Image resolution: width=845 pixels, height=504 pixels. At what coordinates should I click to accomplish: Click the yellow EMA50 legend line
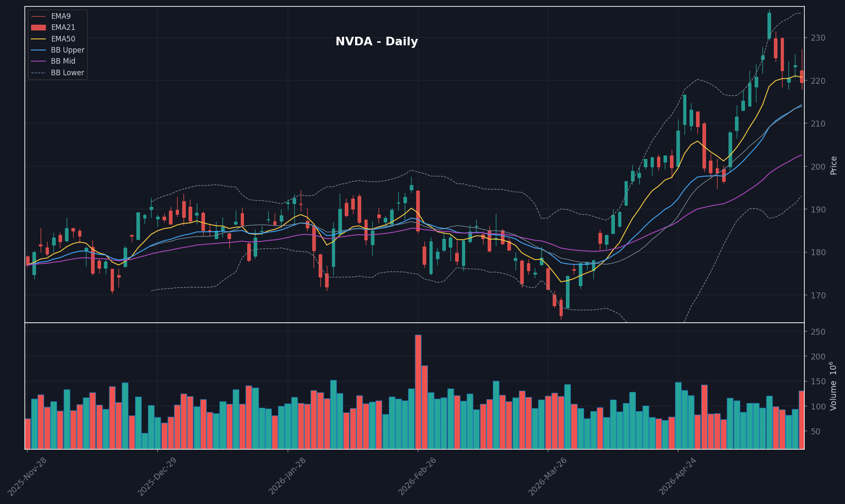coord(39,39)
